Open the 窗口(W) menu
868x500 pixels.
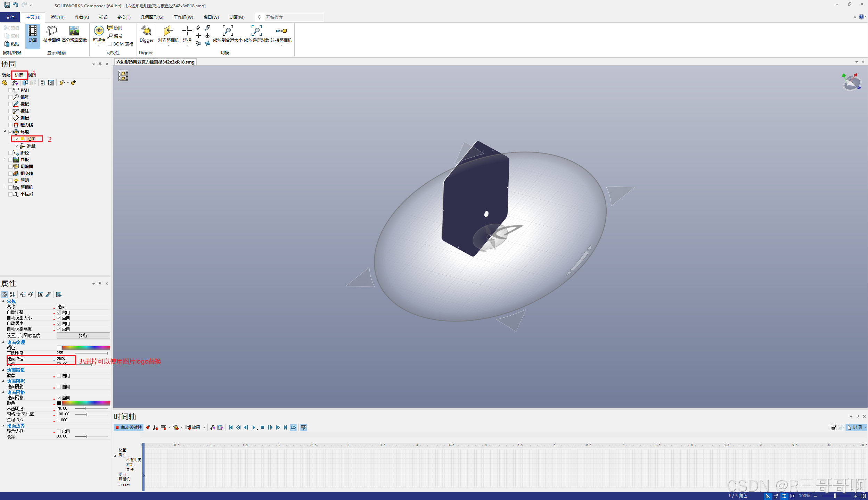click(211, 17)
